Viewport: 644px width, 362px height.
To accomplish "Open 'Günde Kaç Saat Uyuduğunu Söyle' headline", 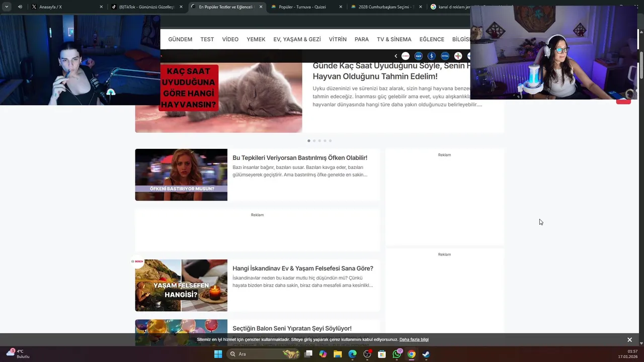I will [391, 71].
